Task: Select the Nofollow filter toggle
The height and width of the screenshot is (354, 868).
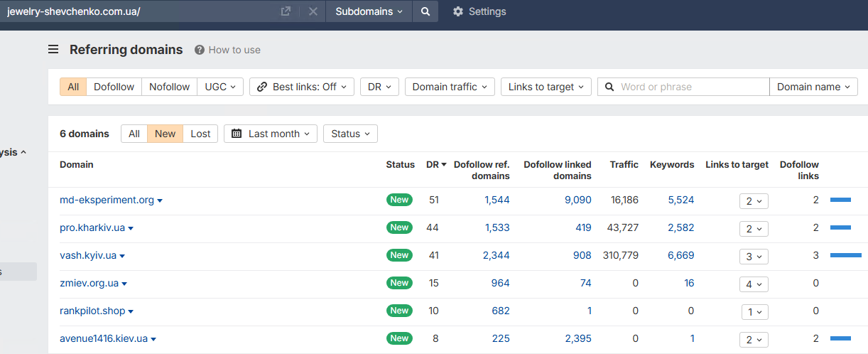Action: coord(169,87)
